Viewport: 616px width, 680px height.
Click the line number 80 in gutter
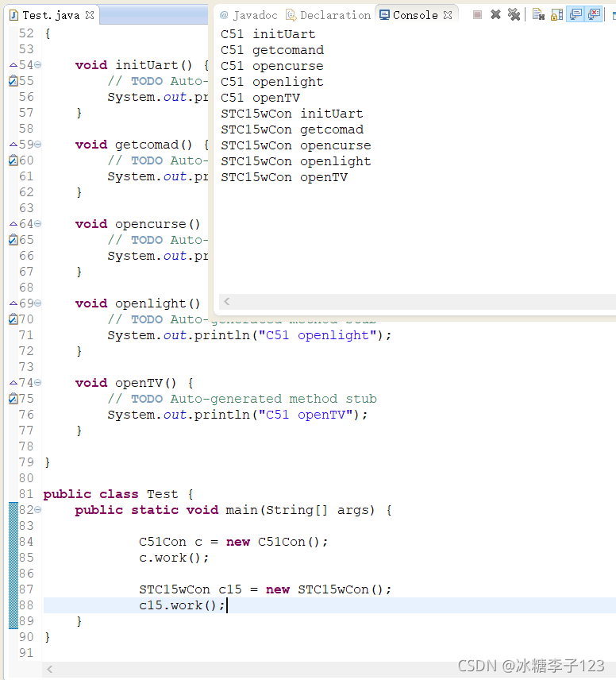[26, 478]
